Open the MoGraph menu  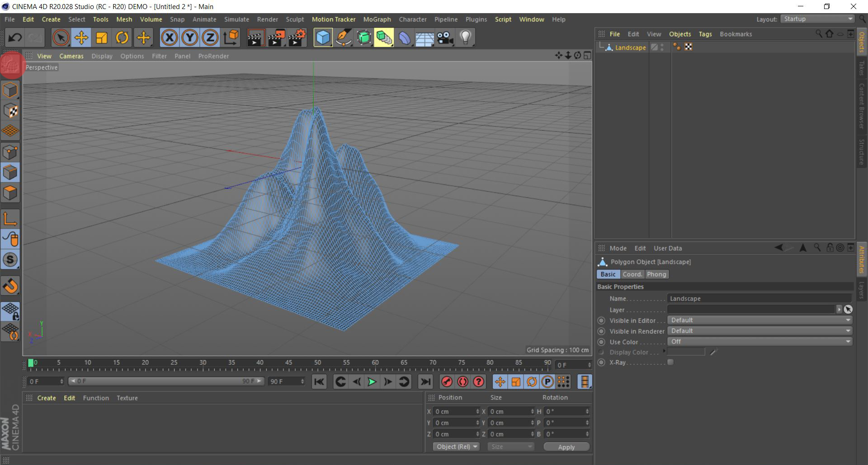click(x=377, y=19)
